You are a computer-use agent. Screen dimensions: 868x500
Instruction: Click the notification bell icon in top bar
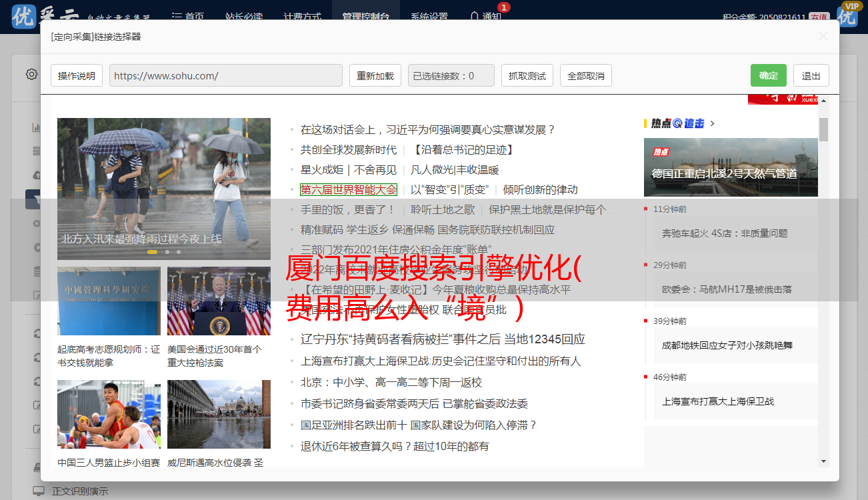474,16
